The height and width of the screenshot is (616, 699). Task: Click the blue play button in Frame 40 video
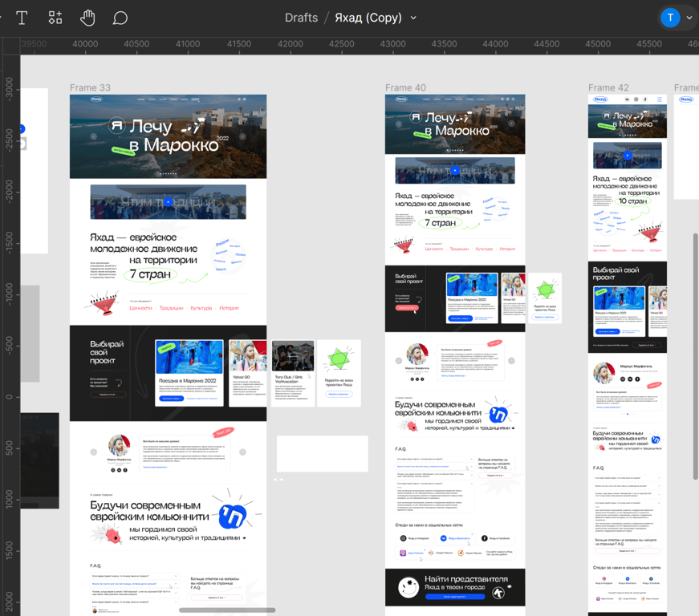tap(455, 170)
